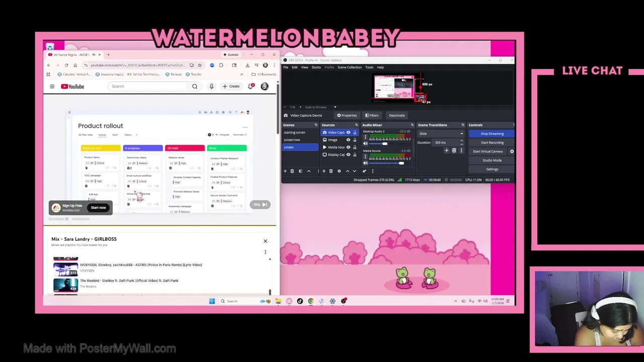The image size is (644, 362).
Task: Mute Media Source speaker icon in mixer
Action: pos(365,163)
